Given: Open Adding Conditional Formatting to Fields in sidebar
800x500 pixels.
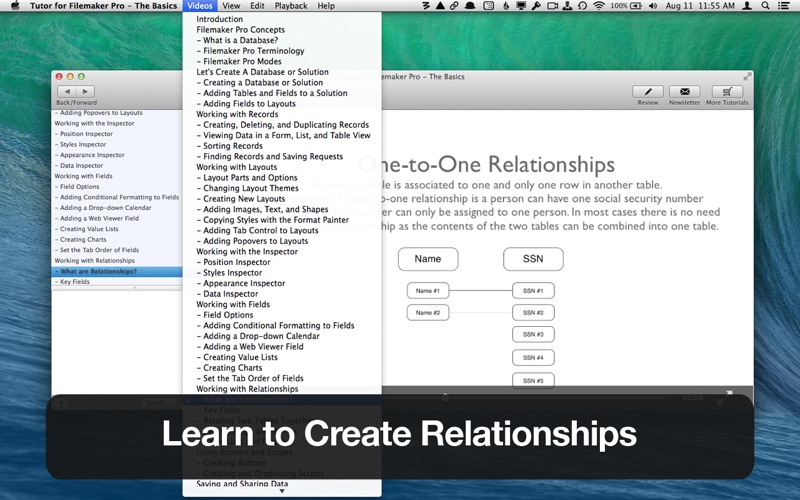Looking at the screenshot, I should 117,197.
